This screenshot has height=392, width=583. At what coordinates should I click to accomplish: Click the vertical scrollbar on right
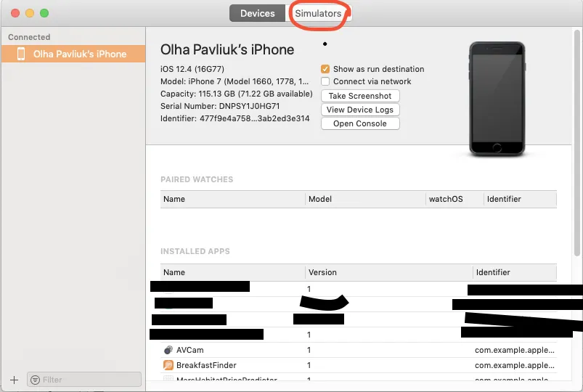577,143
